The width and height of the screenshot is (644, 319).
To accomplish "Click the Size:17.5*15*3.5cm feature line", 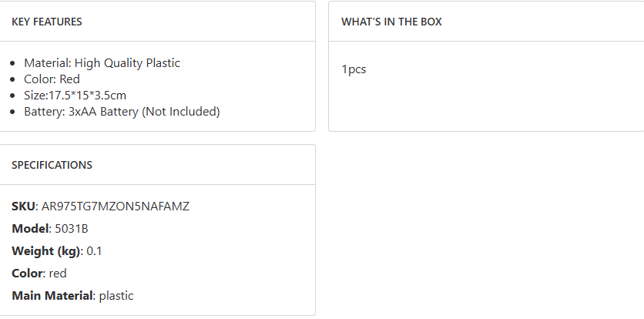I will (x=75, y=96).
